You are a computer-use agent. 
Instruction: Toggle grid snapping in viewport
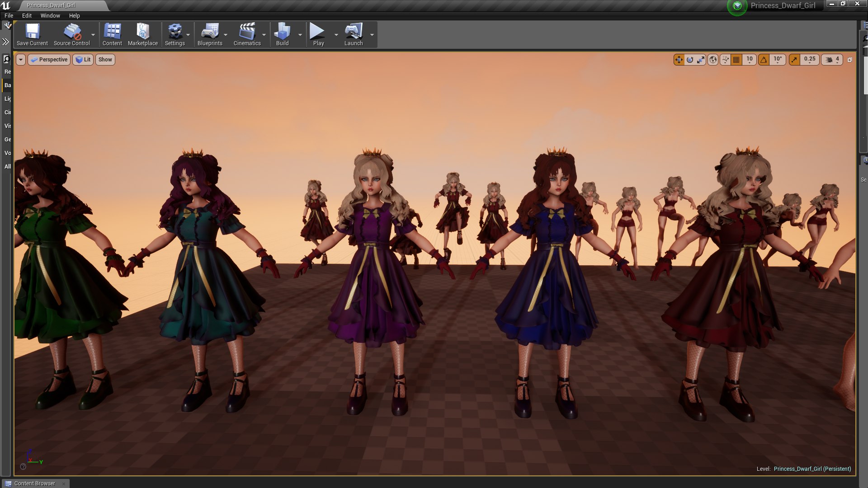click(x=736, y=60)
